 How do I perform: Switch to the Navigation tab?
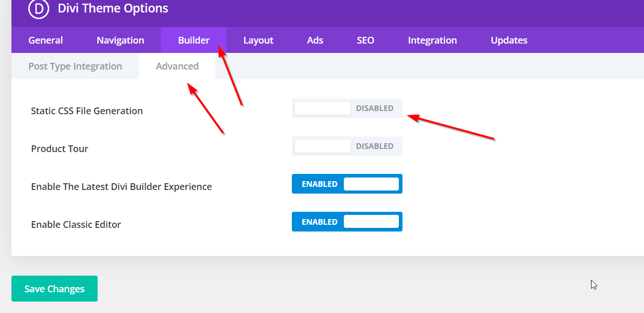tap(120, 40)
